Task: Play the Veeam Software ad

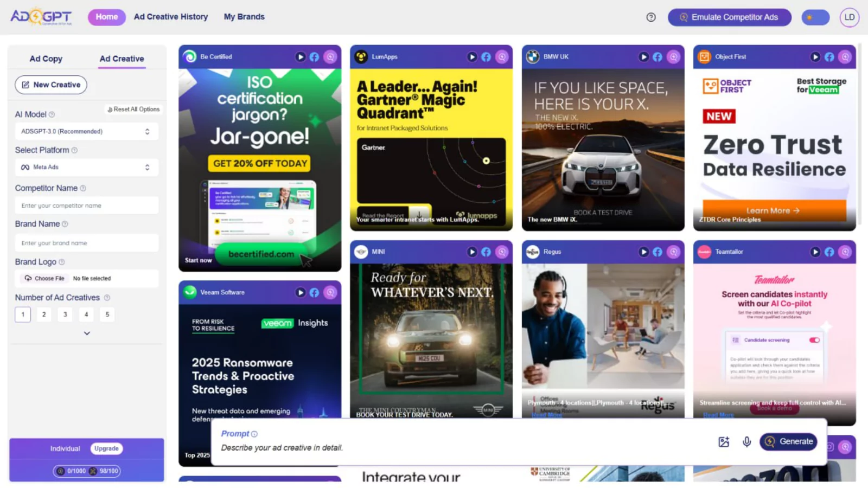Action: pos(300,293)
